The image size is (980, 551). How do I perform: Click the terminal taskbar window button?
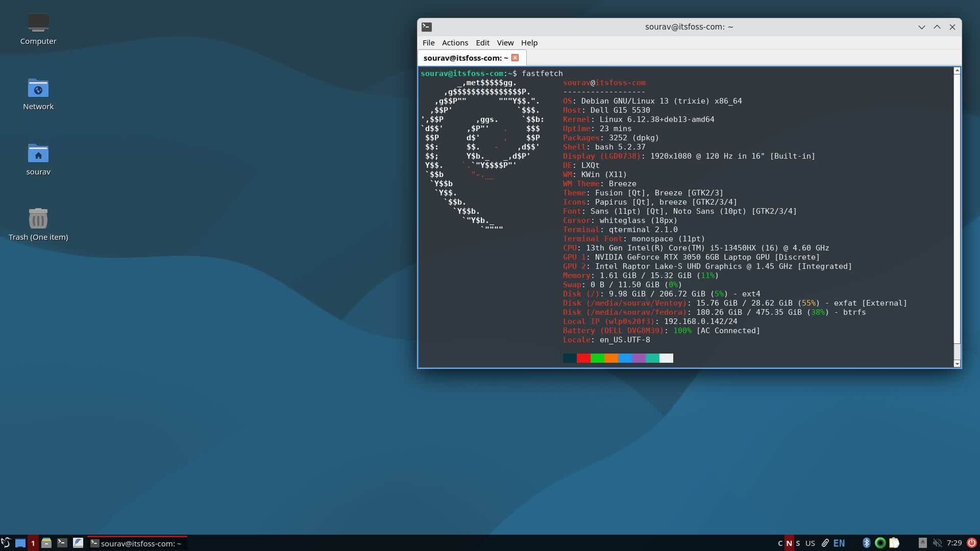tap(137, 543)
